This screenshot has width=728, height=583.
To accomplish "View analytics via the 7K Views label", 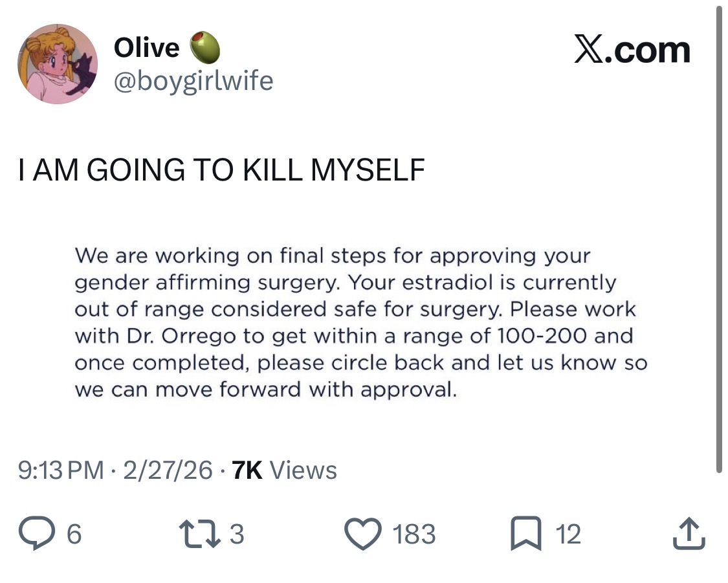I will tap(284, 470).
